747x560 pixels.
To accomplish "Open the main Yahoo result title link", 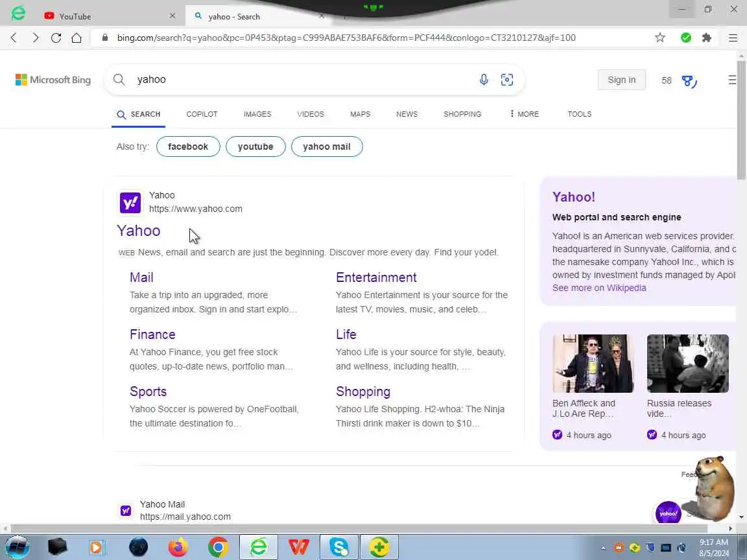I will (139, 231).
